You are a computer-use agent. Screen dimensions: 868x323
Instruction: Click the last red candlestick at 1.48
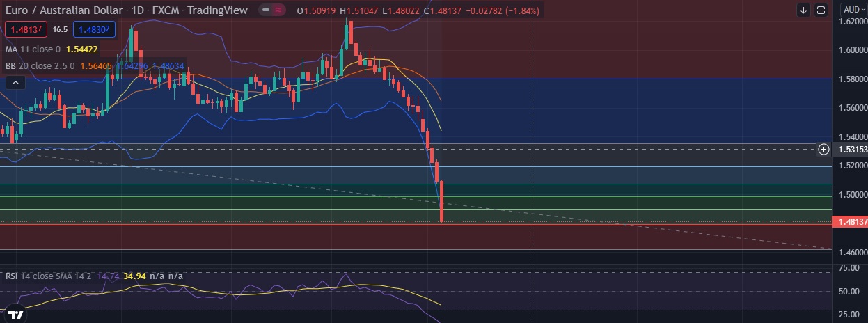coord(442,201)
